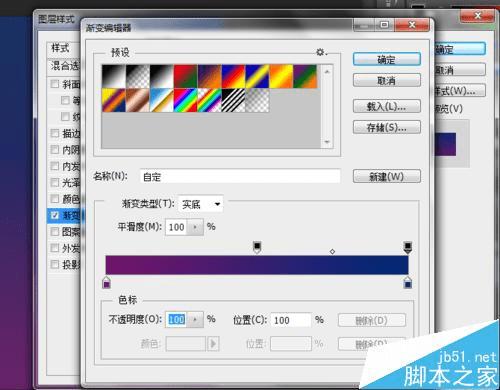Select the foreground-to-transparent checkered gradient preset
The height and width of the screenshot is (390, 500).
click(138, 77)
